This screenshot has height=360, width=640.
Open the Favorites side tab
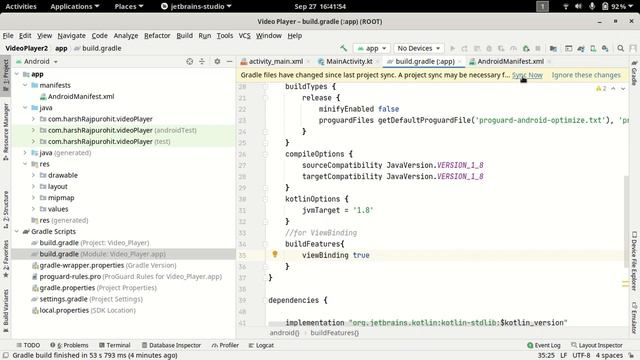(x=6, y=259)
